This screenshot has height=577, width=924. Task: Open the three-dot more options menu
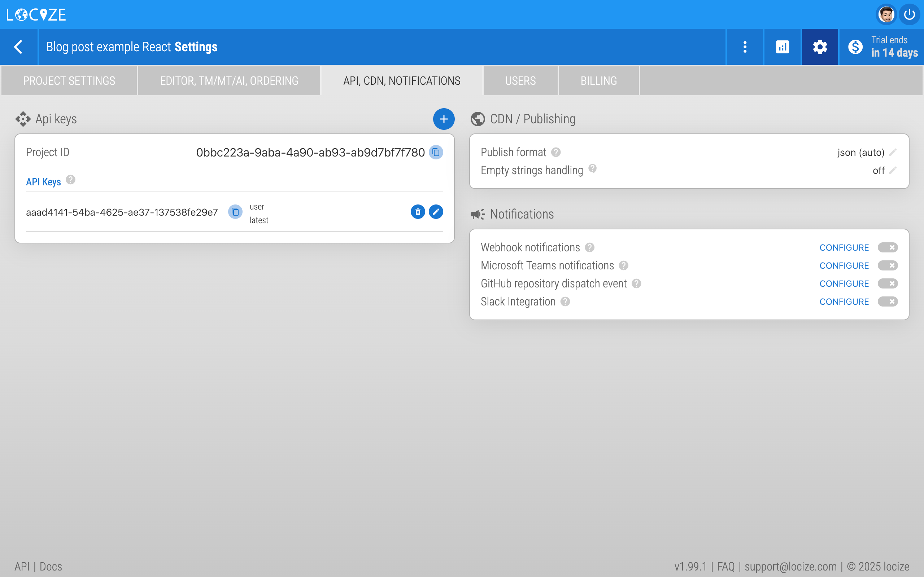point(745,47)
